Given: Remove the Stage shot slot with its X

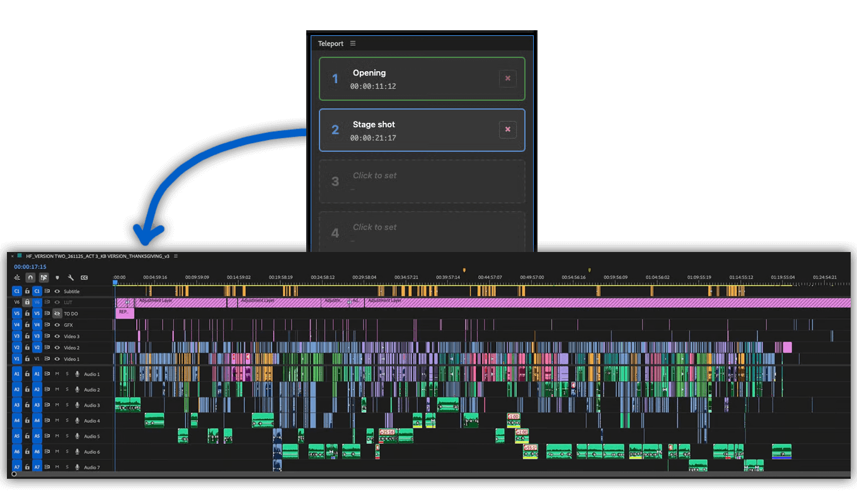Looking at the screenshot, I should (x=507, y=130).
